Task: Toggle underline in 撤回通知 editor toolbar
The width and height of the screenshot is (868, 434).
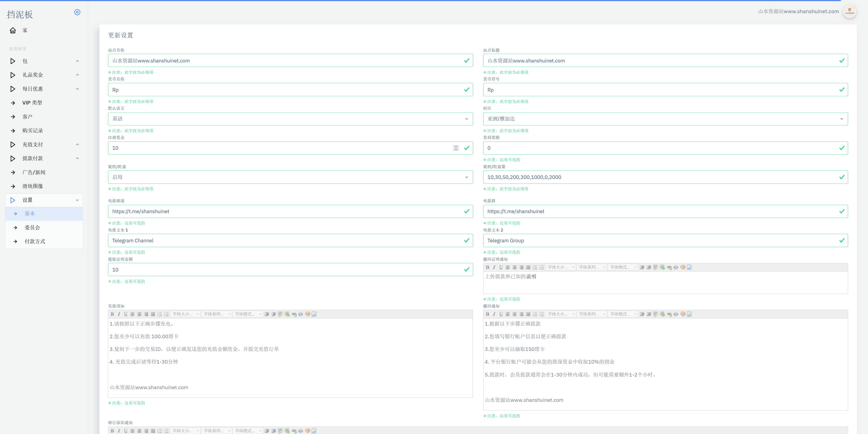Action: 501,314
